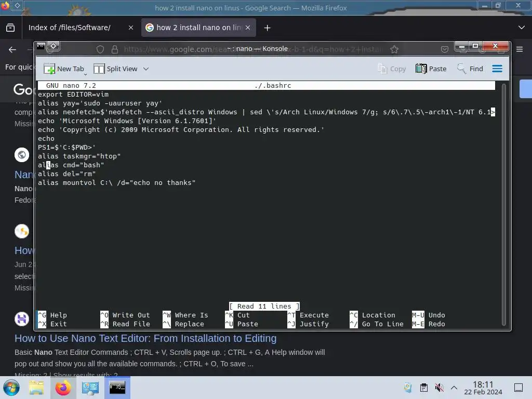Click the M-U Undo shortcut label
The image size is (532, 399).
pos(429,315)
